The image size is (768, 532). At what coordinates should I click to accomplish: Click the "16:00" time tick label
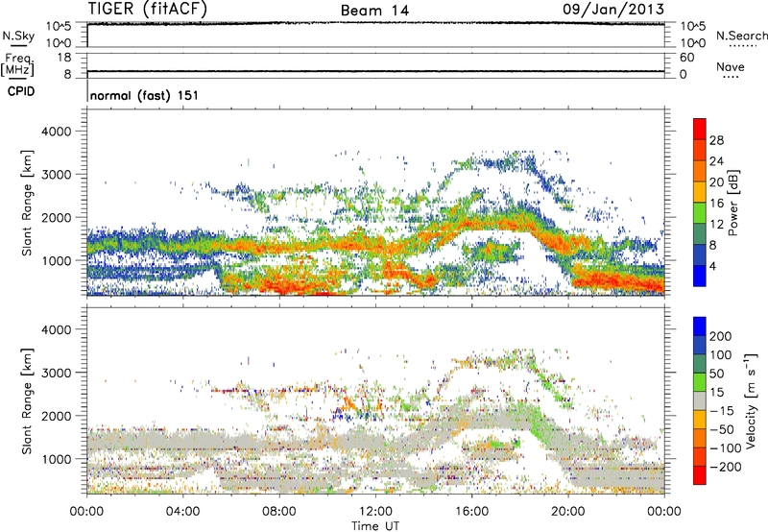471,512
